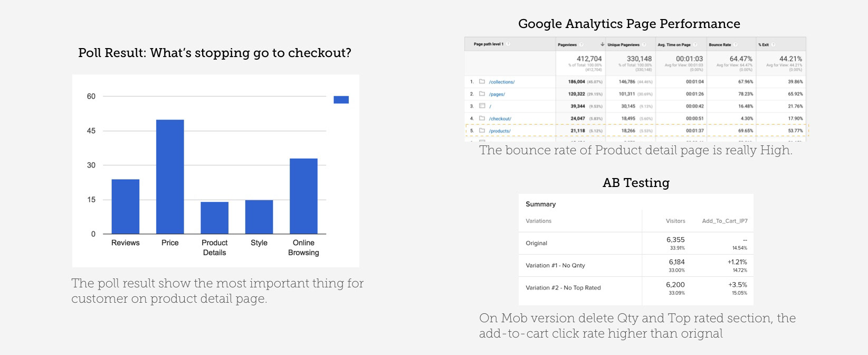This screenshot has width=868, height=355.
Task: Click the folder icon beside /products/
Action: pyautogui.click(x=482, y=130)
